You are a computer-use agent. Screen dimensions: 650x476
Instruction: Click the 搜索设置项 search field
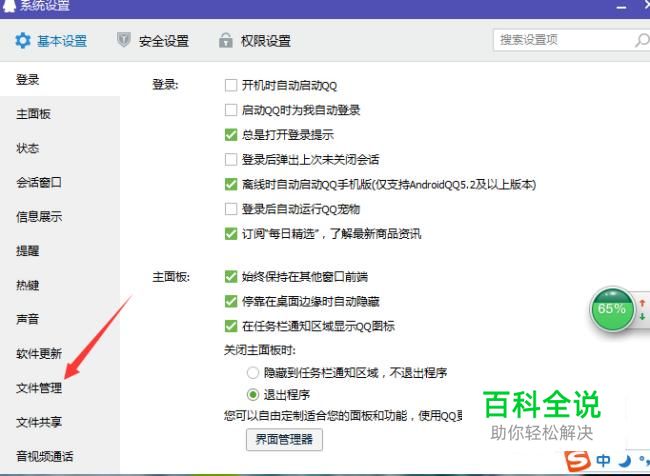[x=571, y=40]
